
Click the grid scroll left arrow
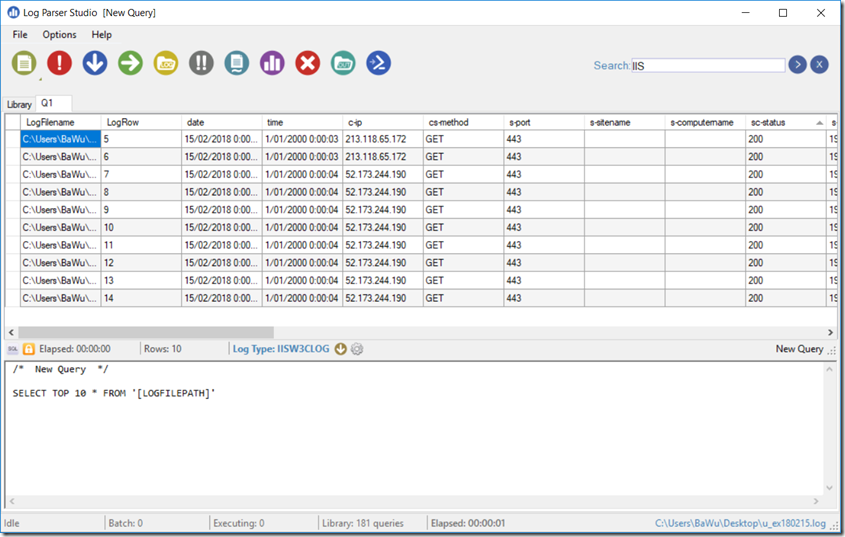[x=11, y=332]
